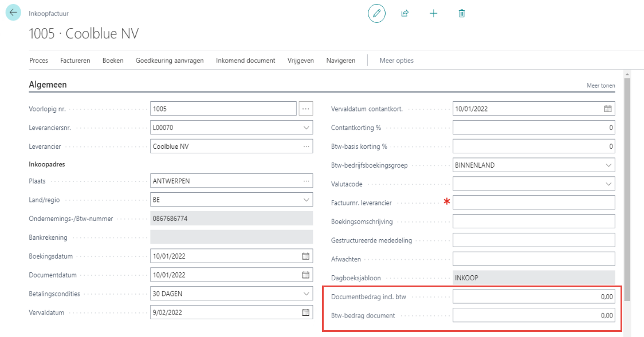Open the Valutacode dropdown
The width and height of the screenshot is (644, 337).
pyautogui.click(x=608, y=184)
